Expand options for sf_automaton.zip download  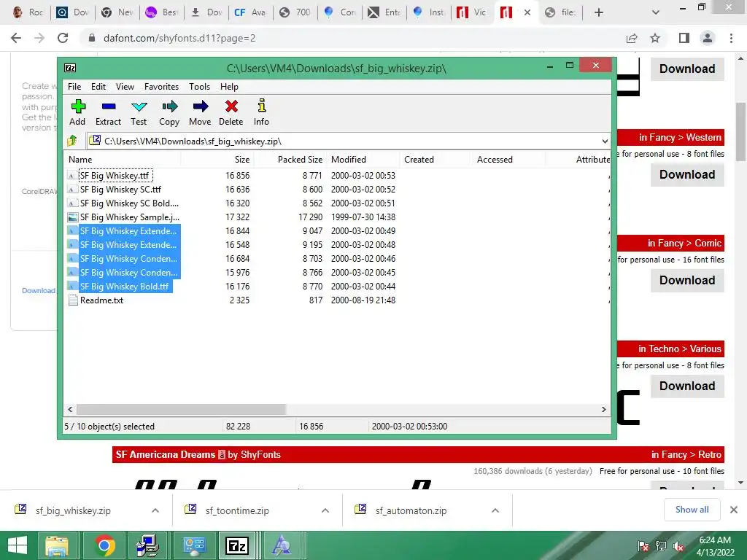coord(495,510)
